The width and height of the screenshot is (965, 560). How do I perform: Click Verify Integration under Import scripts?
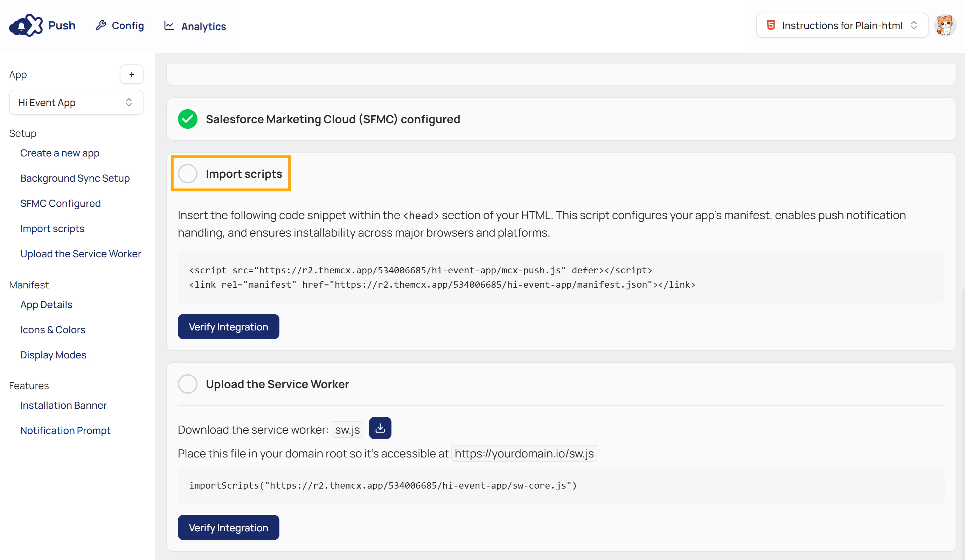(229, 327)
